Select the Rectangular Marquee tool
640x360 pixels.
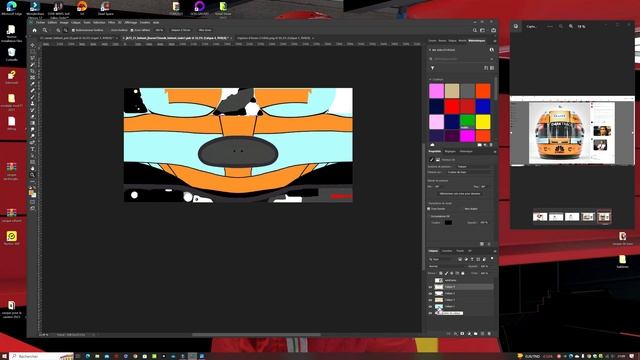[33, 51]
